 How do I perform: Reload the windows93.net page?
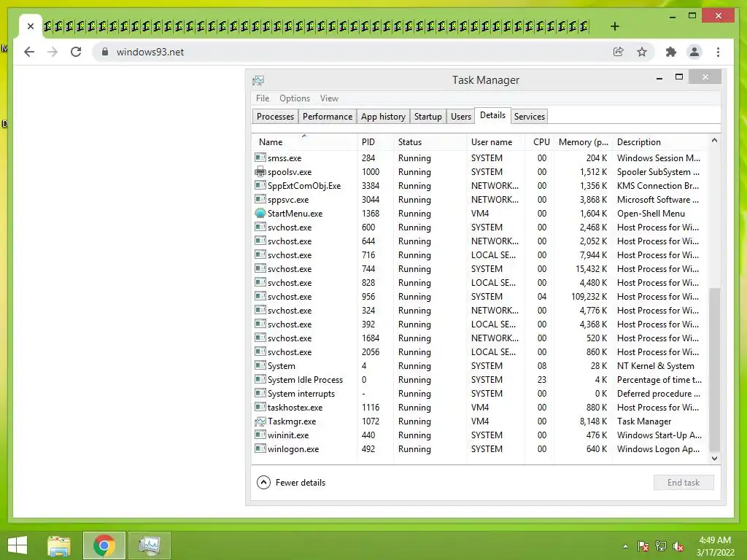76,52
